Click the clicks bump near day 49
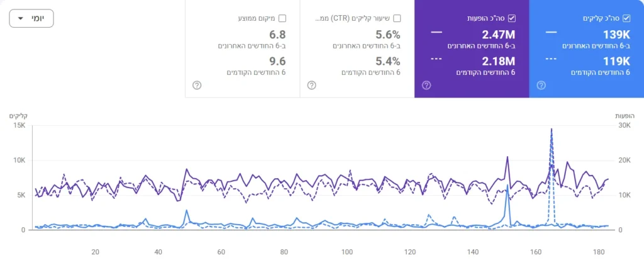The image size is (644, 270). click(x=186, y=210)
